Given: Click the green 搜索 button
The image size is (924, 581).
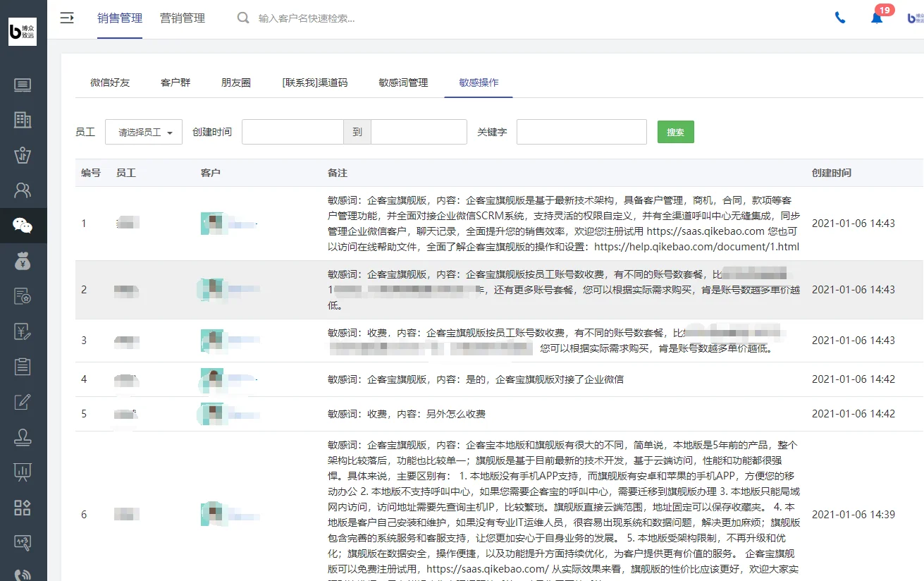Looking at the screenshot, I should pos(676,132).
